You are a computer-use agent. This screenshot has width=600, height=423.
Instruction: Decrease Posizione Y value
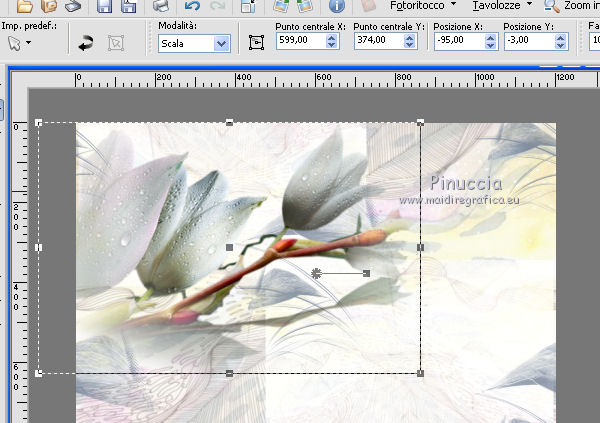(x=561, y=45)
